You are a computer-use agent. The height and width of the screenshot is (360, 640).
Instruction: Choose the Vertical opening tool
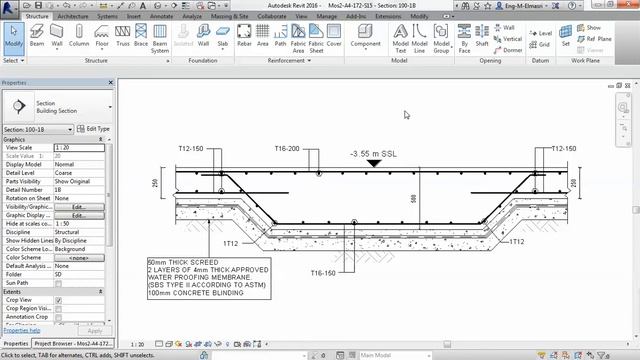508,39
